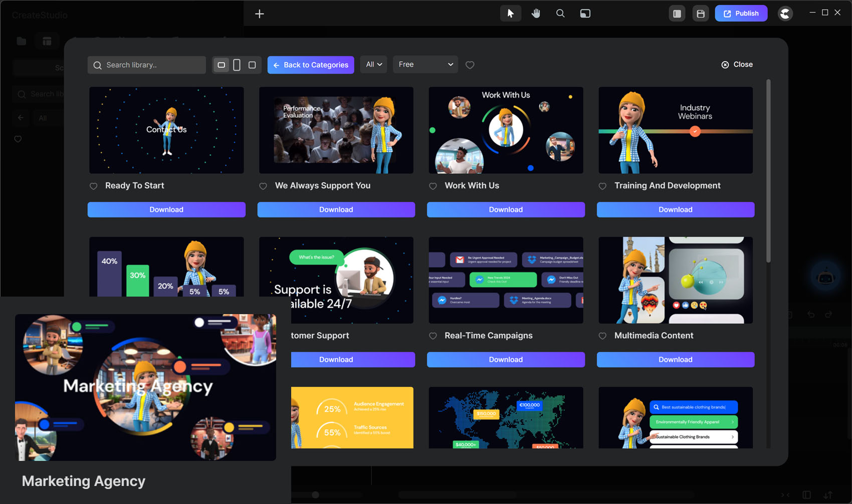Select the portrait orientation filter
Image resolution: width=852 pixels, height=504 pixels.
(237, 65)
